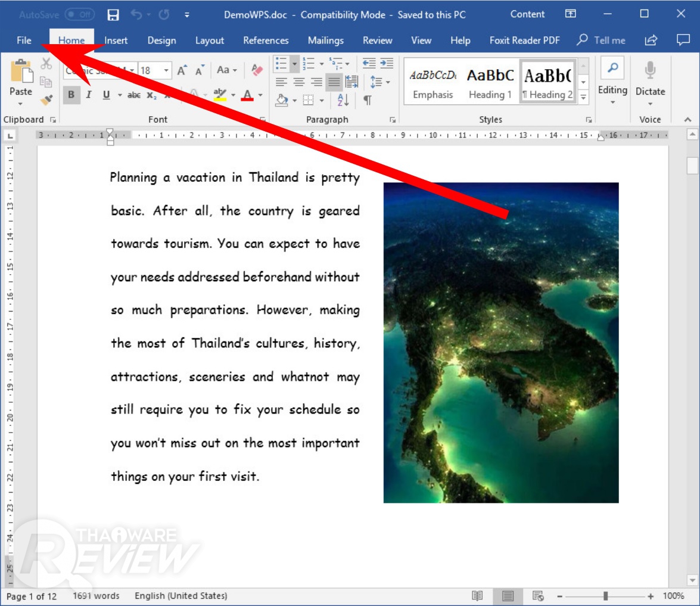Click the Increase Indent icon
Viewport: 700px width, 606px height.
387,63
